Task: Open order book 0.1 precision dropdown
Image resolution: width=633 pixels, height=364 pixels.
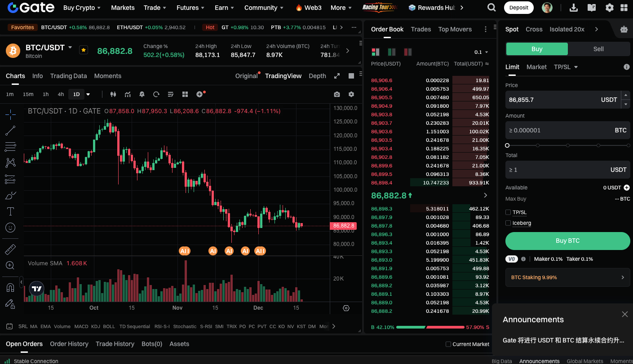Action: 481,52
